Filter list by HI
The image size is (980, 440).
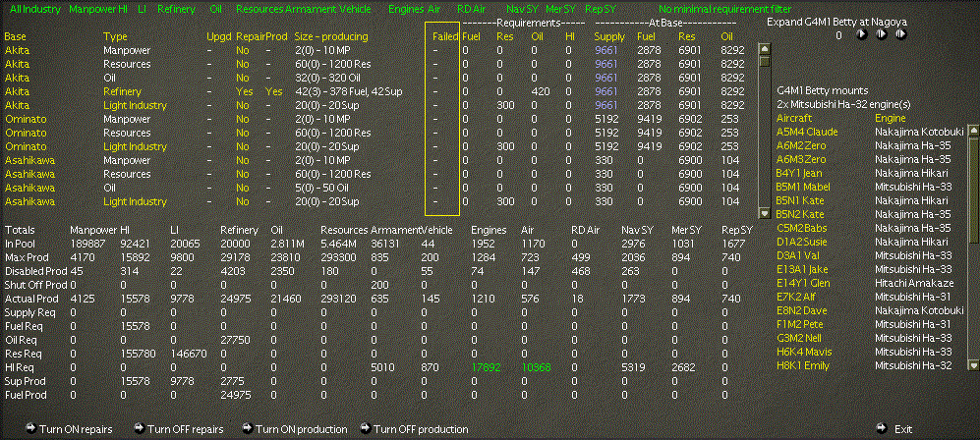[123, 10]
